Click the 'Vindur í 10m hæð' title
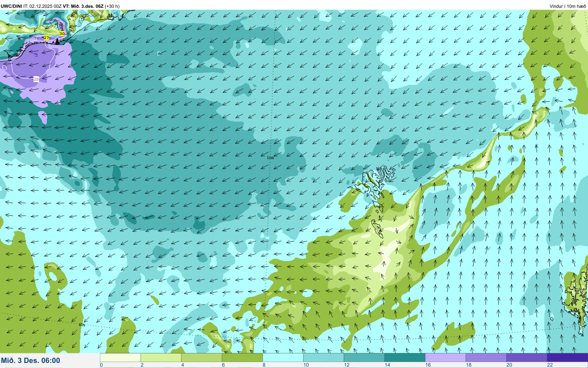Viewport: 588px width, 368px height. 568,6
